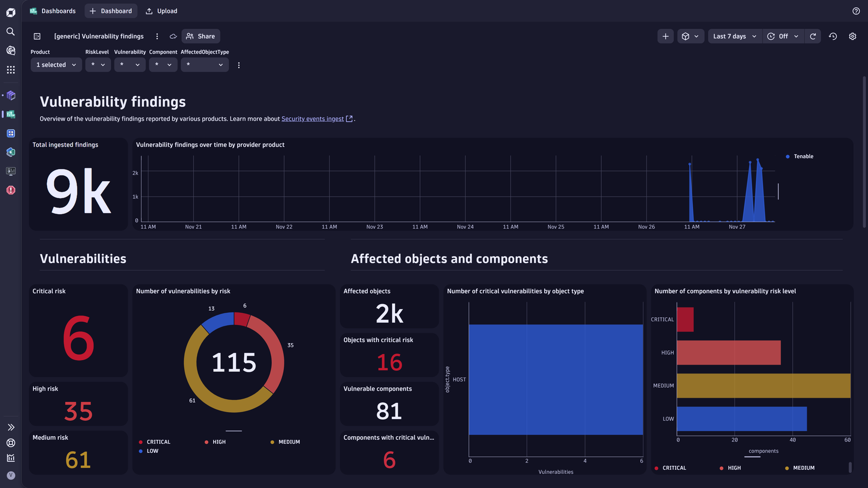Open search from the left sidebar
868x488 pixels.
pos(10,31)
